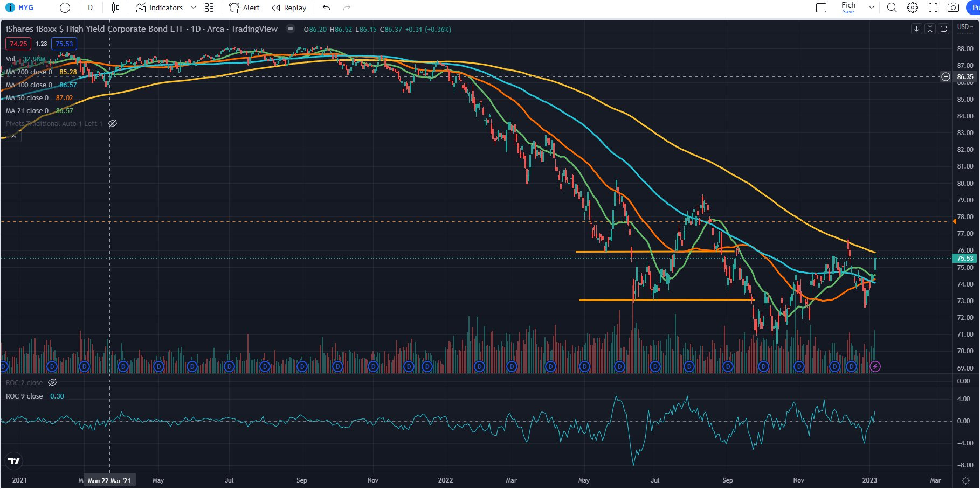980x489 pixels.
Task: Undo the last chart action
Action: (326, 8)
